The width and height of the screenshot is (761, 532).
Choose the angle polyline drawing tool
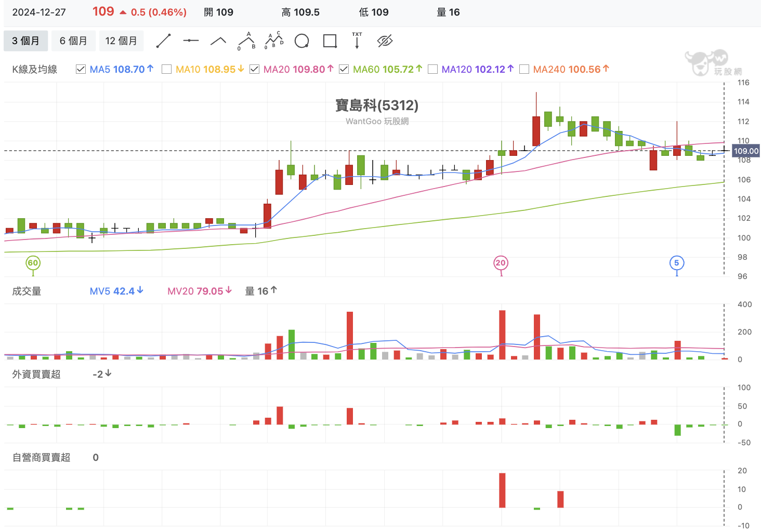(x=218, y=41)
